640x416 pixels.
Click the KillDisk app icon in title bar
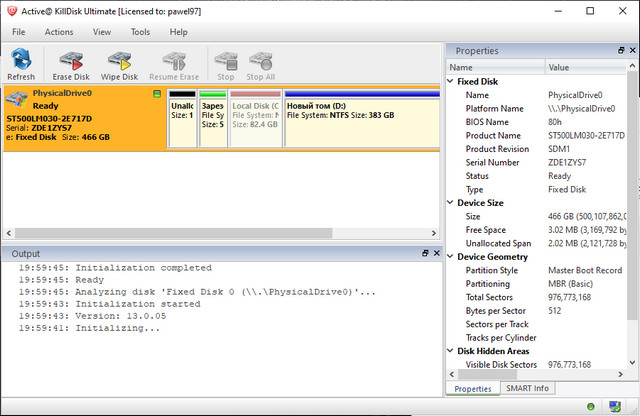(x=12, y=11)
